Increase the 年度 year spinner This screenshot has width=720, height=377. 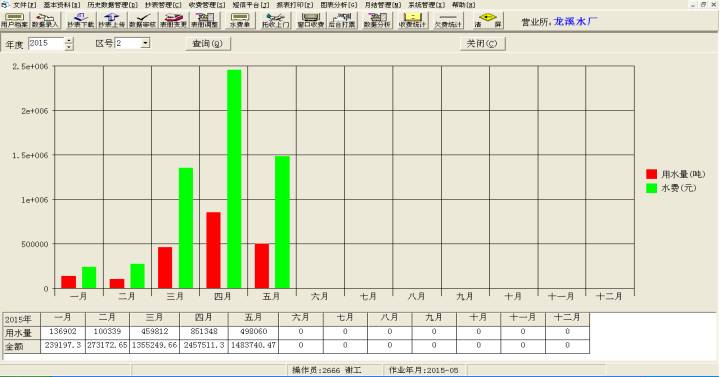pos(69,41)
